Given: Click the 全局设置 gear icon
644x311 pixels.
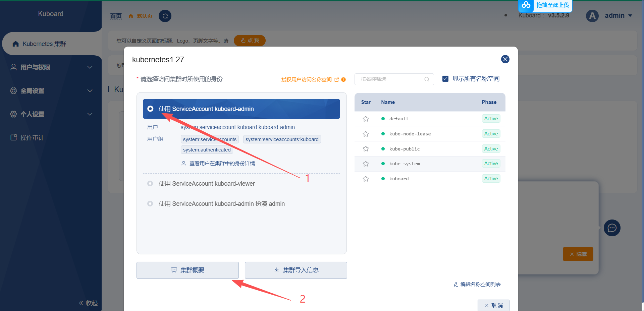Looking at the screenshot, I should click(x=13, y=90).
